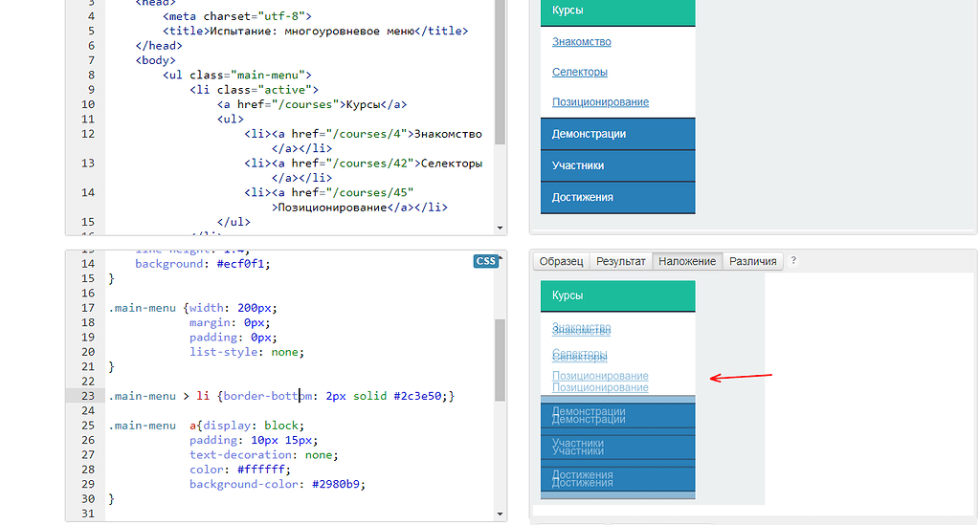980x525 pixels.
Task: Open the Позиционирование link in the top preview
Action: pos(600,101)
